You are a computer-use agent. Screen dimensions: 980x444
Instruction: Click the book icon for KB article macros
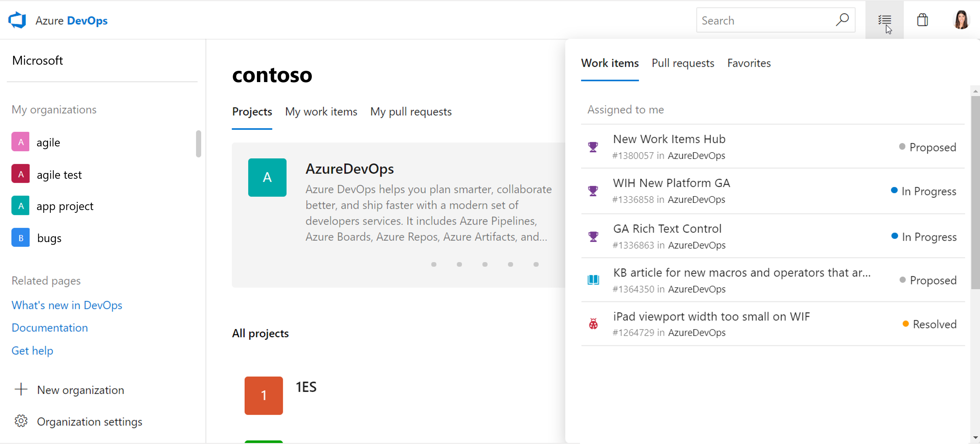593,280
